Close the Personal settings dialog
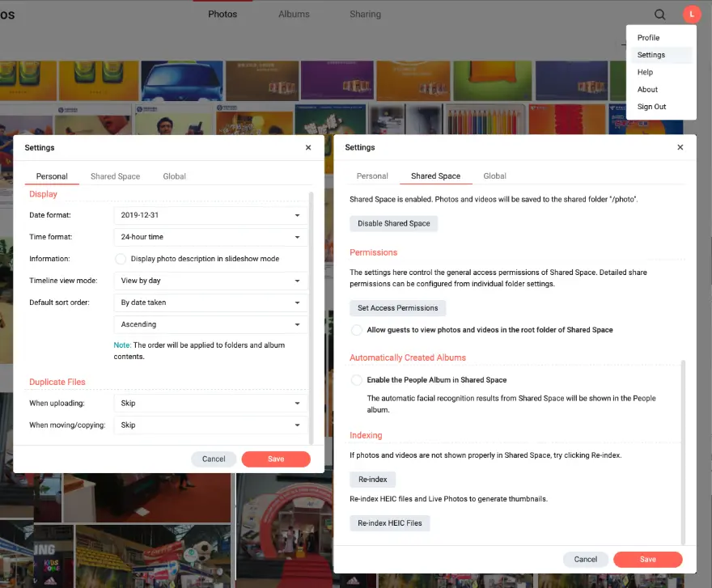This screenshot has height=588, width=712. coord(308,148)
